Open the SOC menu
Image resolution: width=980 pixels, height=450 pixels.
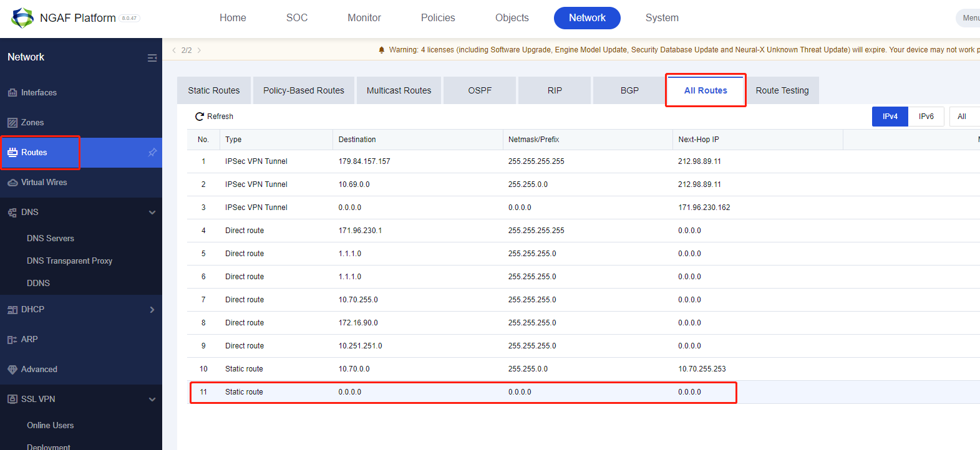(x=297, y=18)
